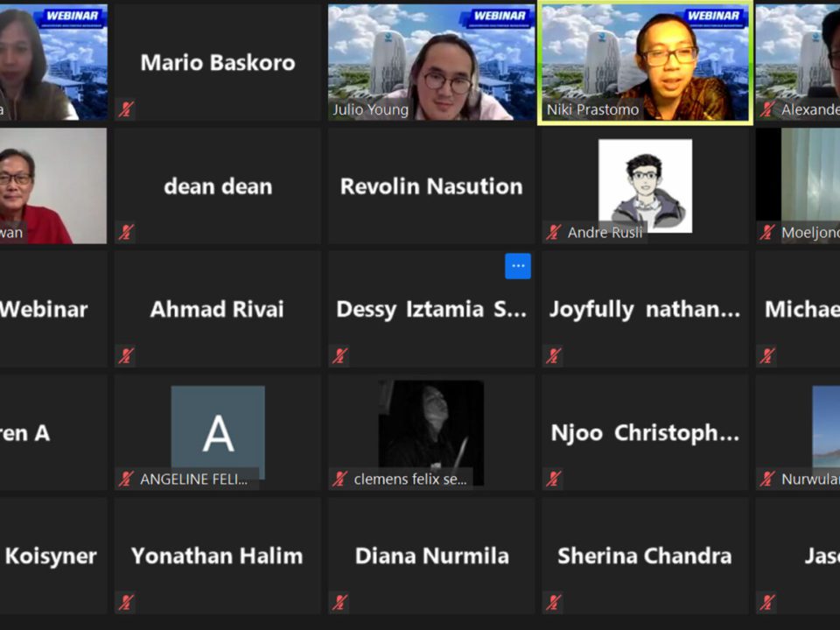Image resolution: width=840 pixels, height=630 pixels.
Task: Click the blue more-options button on Dessy Iztamia tile
Action: pos(517,266)
